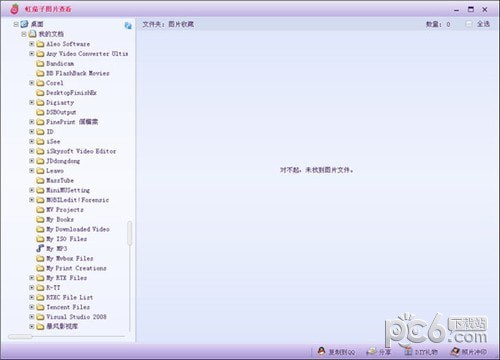Click the DIY礼物 gift icon in bottom bar
This screenshot has height=360, width=500.
point(408,351)
